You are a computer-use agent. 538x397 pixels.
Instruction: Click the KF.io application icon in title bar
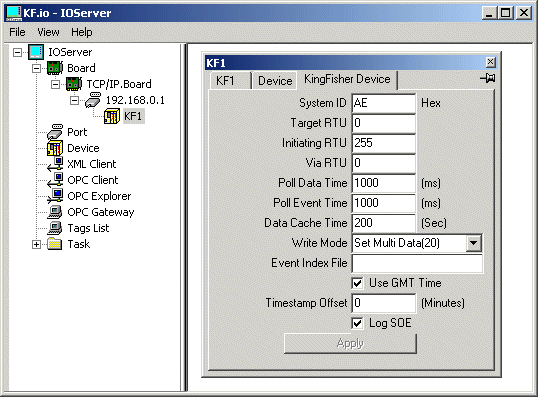point(14,13)
